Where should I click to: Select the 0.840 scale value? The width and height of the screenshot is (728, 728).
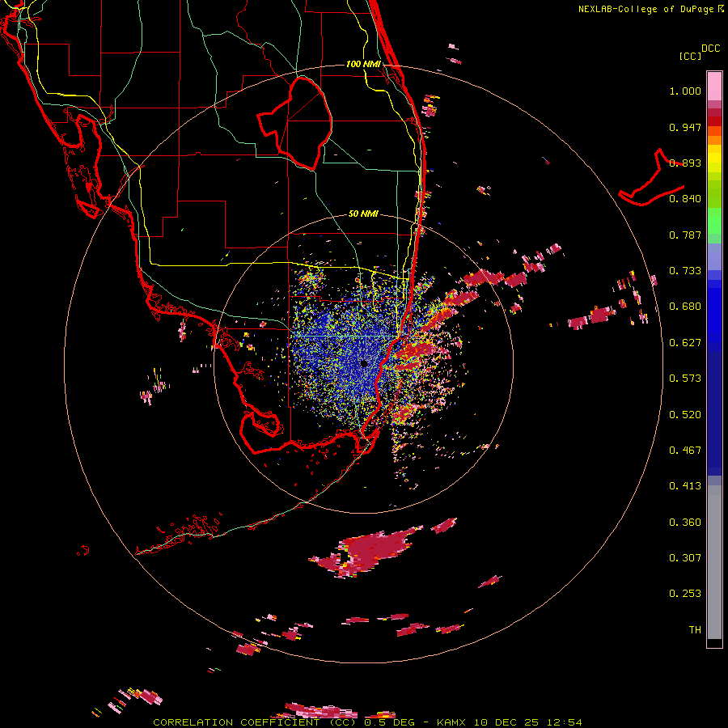click(685, 199)
